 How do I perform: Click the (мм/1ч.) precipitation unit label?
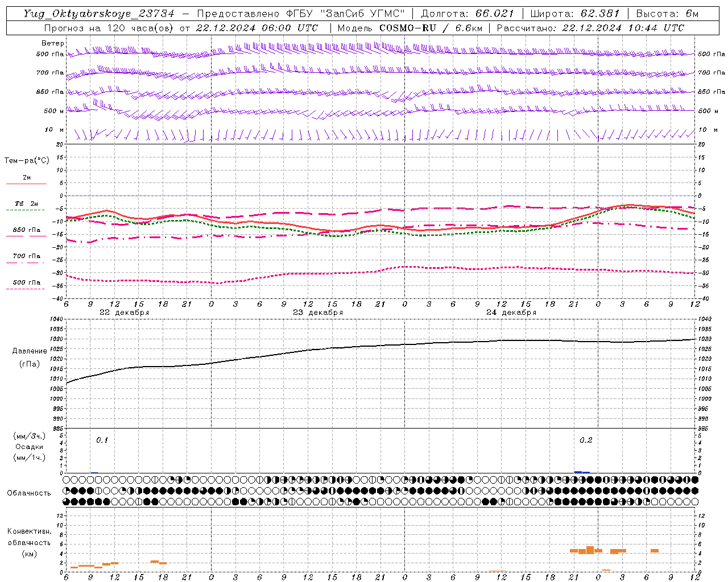tap(30, 458)
